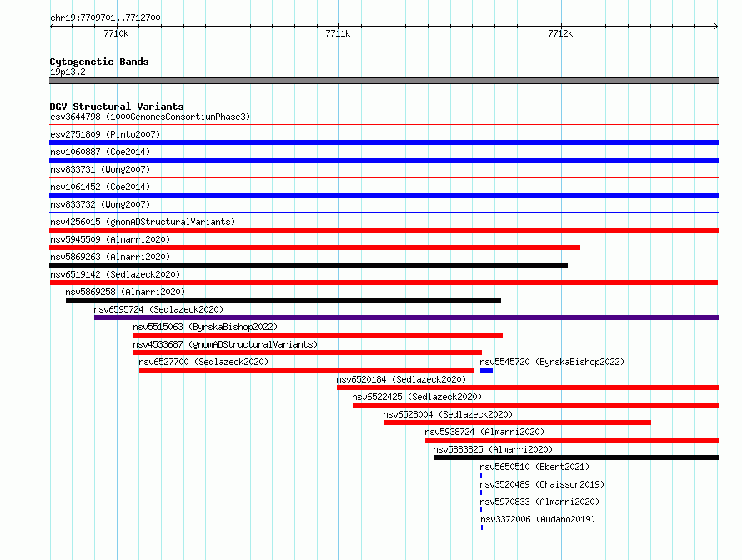Select the nsv6522425 (Sedlazeck2020) red bar
742x560 pixels.
point(536,405)
